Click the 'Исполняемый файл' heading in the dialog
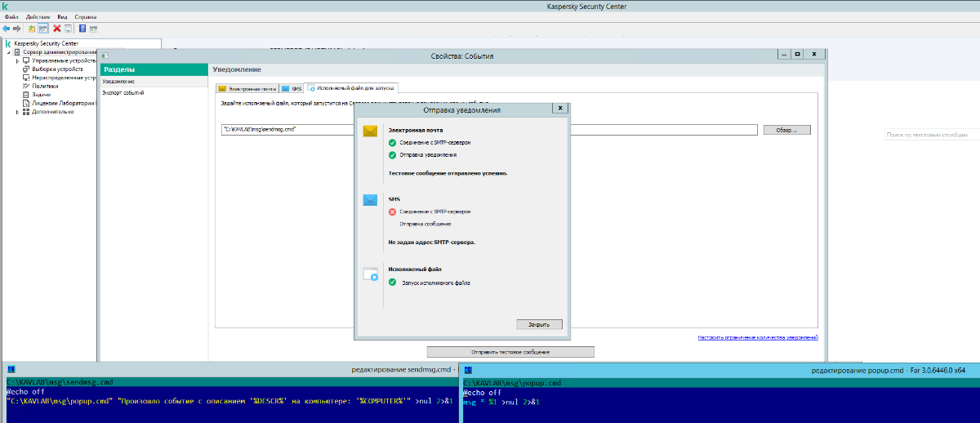This screenshot has height=423, width=980. [414, 268]
